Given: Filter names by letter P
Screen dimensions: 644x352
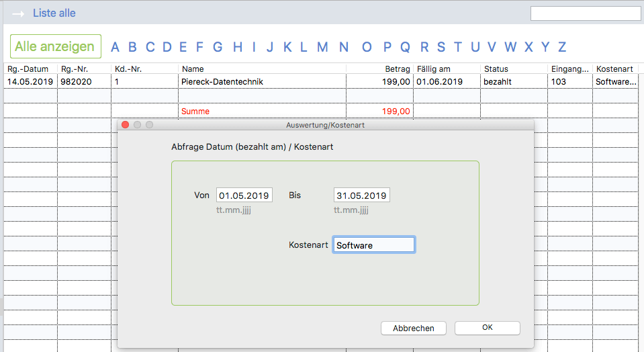Looking at the screenshot, I should click(387, 47).
